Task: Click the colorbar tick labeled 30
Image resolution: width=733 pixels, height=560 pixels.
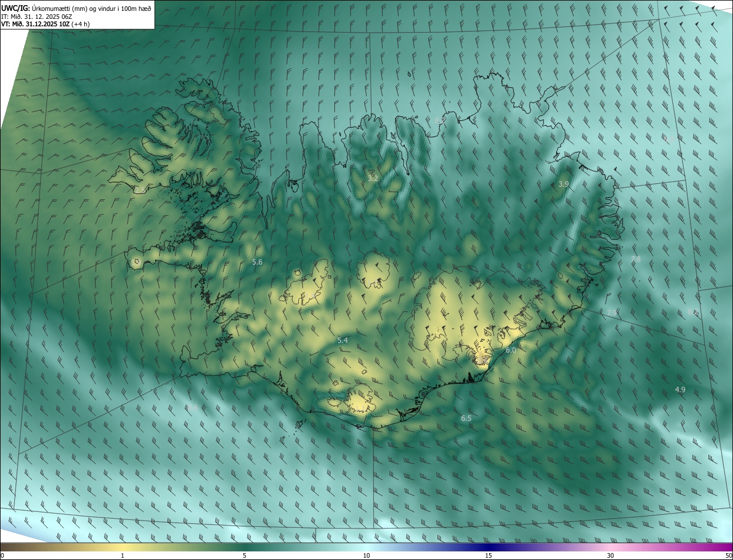Action: tap(610, 556)
